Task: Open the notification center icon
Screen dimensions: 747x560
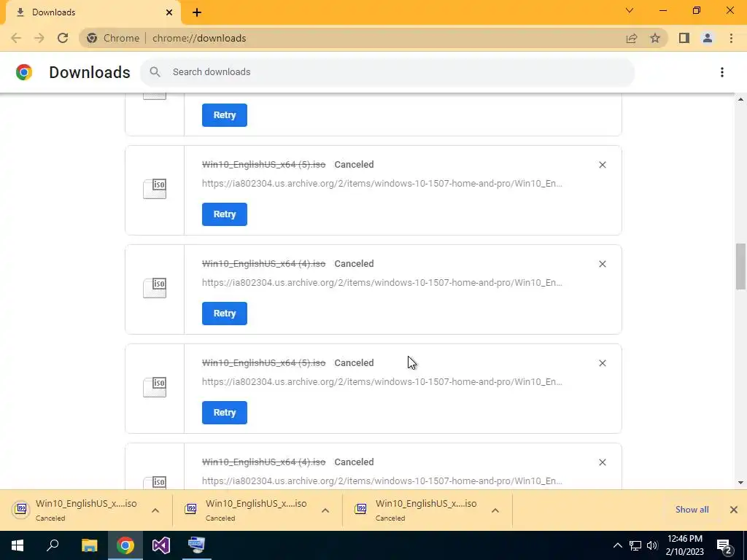Action: click(724, 545)
